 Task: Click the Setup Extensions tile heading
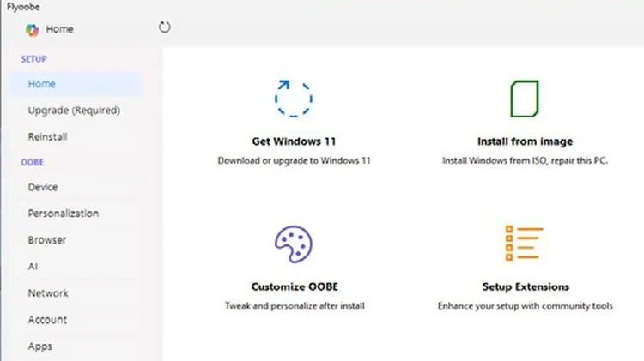(526, 286)
